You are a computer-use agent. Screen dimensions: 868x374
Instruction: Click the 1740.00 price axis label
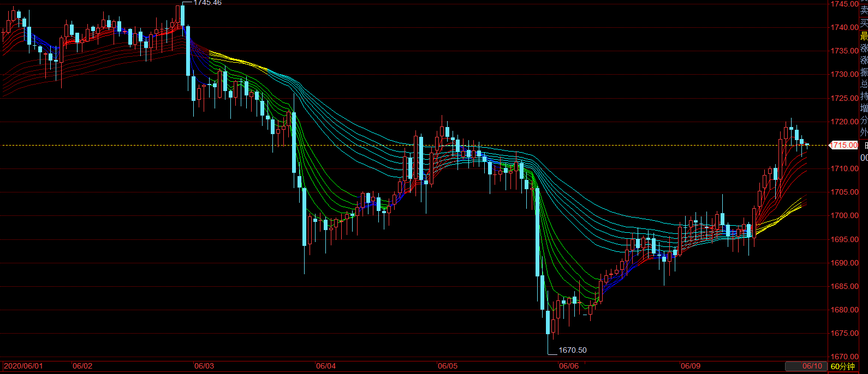845,27
